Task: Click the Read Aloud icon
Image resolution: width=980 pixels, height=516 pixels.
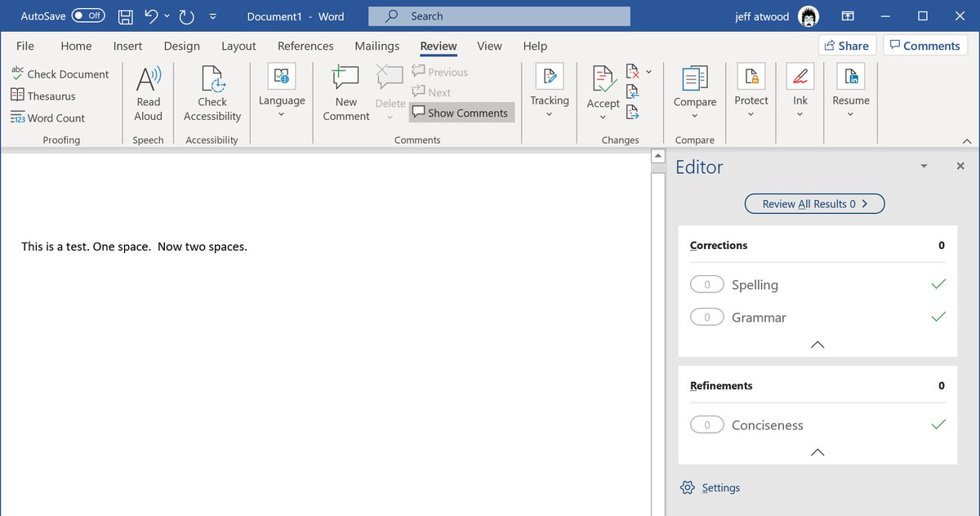Action: 148,80
